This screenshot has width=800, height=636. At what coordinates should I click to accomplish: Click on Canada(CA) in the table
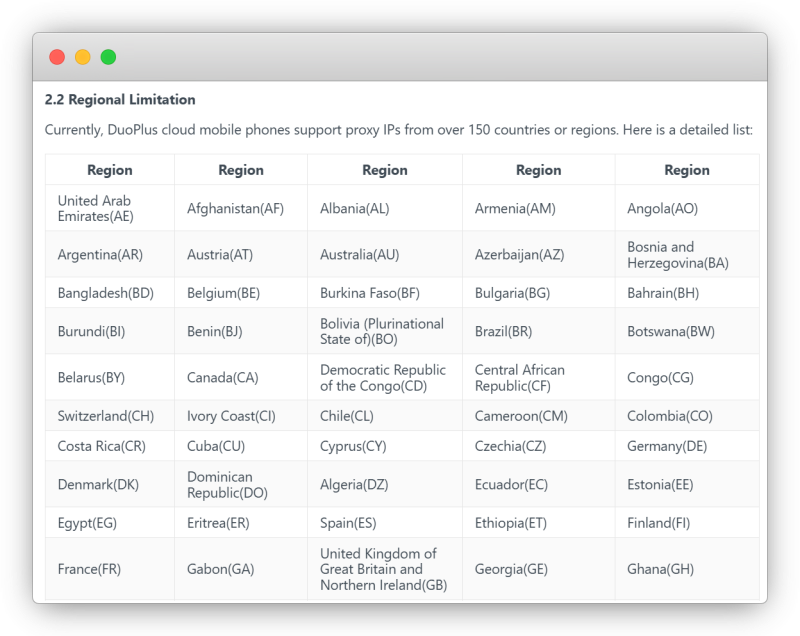tap(222, 378)
